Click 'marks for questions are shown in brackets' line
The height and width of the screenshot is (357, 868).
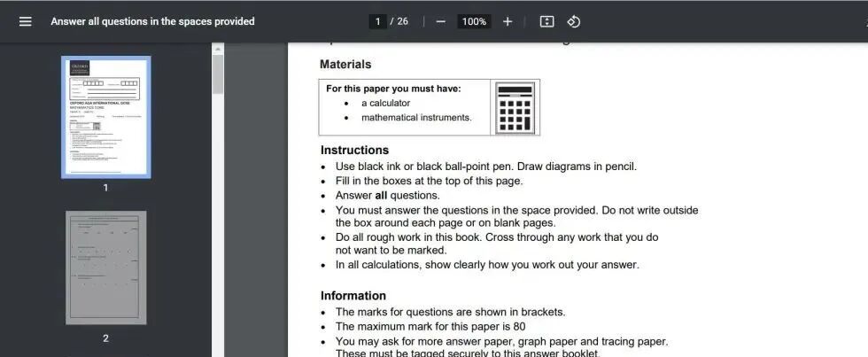click(x=451, y=312)
